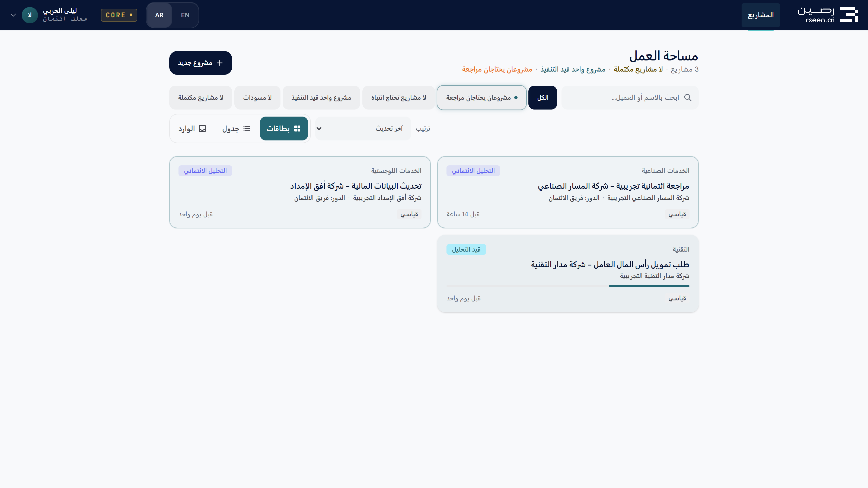Switch language to EN

pos(185,15)
